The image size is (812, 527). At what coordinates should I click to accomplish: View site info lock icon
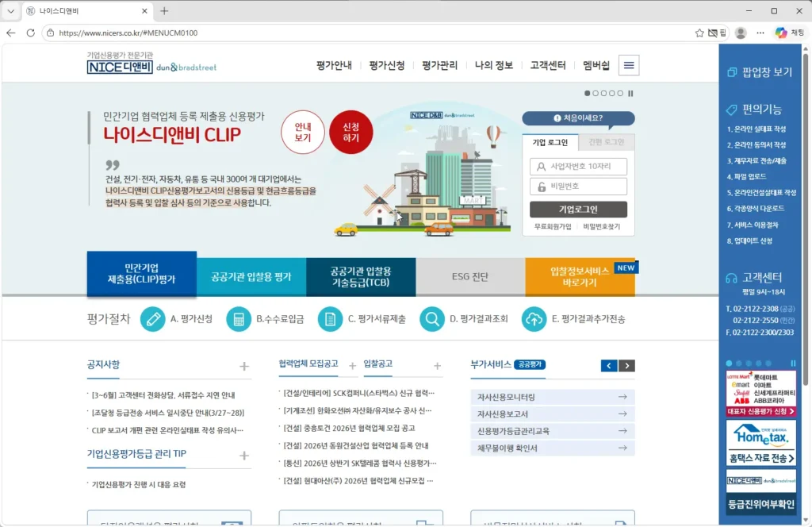[50, 33]
